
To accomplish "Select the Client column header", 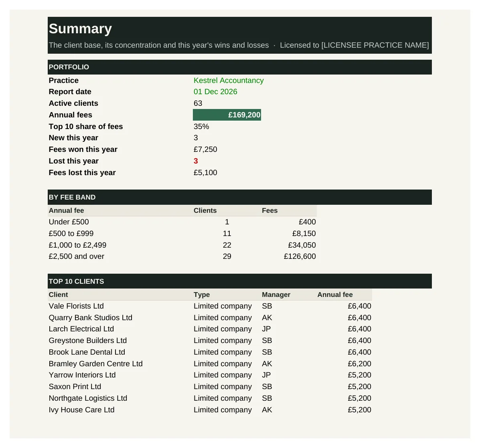I will [58, 295].
